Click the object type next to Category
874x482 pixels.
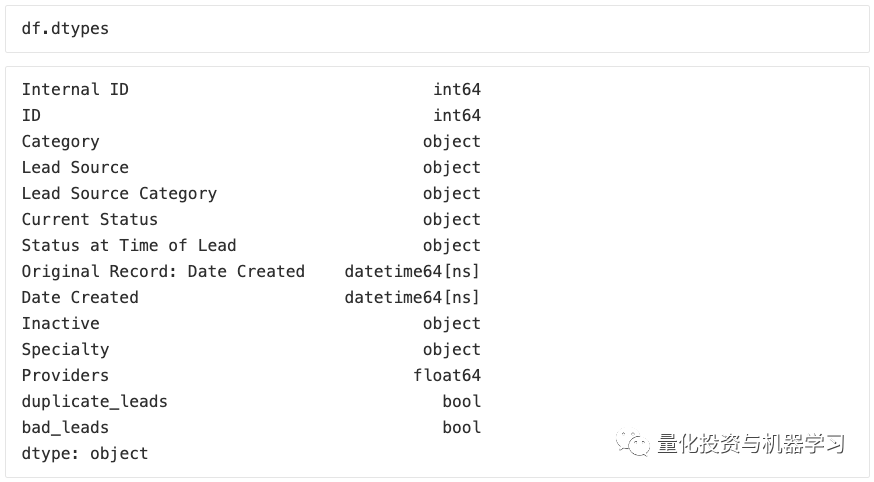pos(452,142)
